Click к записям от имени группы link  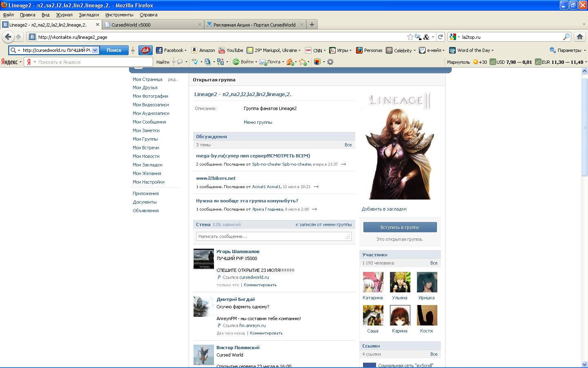click(x=323, y=224)
